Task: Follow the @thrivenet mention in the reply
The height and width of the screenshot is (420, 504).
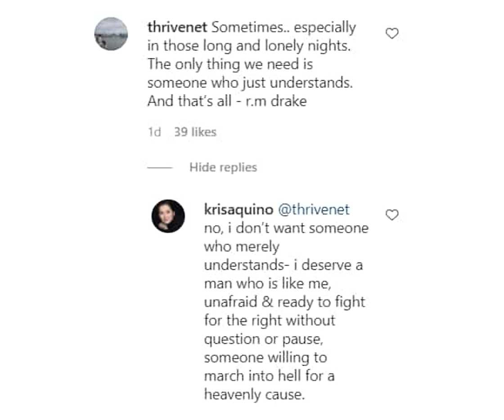Action: (313, 209)
